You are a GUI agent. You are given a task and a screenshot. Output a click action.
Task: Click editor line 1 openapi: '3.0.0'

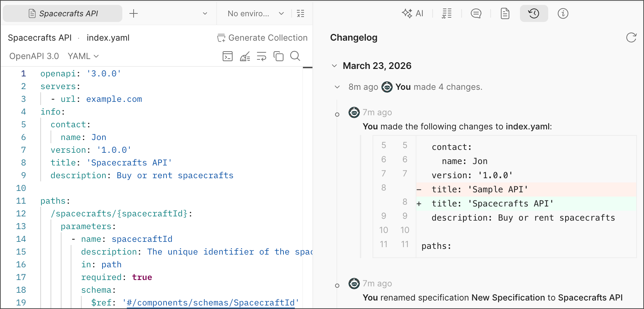click(x=81, y=74)
